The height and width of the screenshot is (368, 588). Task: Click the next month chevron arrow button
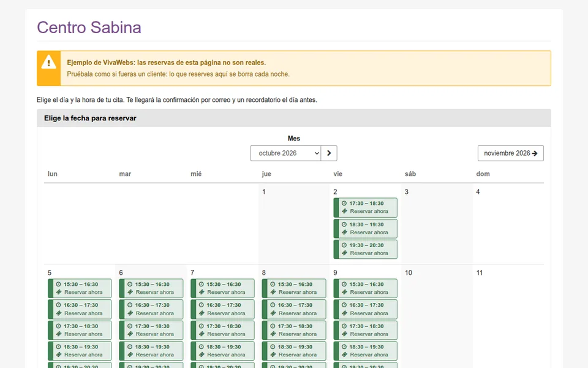pos(329,153)
